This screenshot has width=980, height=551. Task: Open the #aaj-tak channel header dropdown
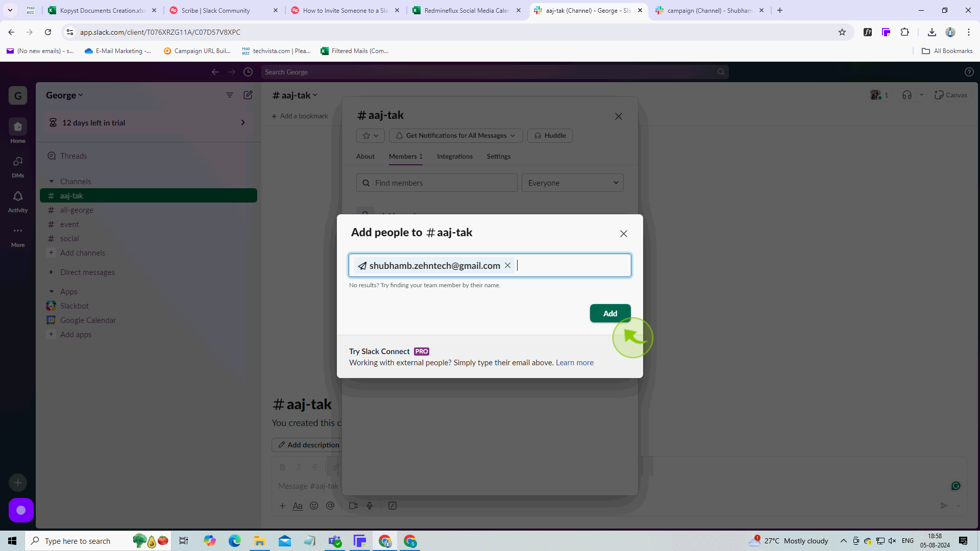coord(295,95)
